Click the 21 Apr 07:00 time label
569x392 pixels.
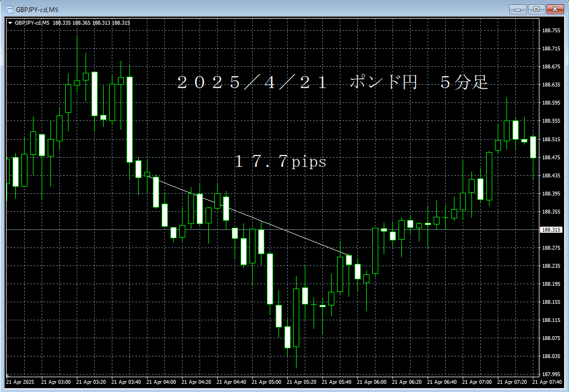tap(477, 382)
